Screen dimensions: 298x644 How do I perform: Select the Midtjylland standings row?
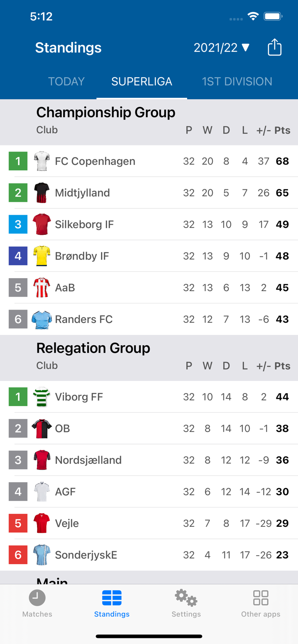click(149, 193)
